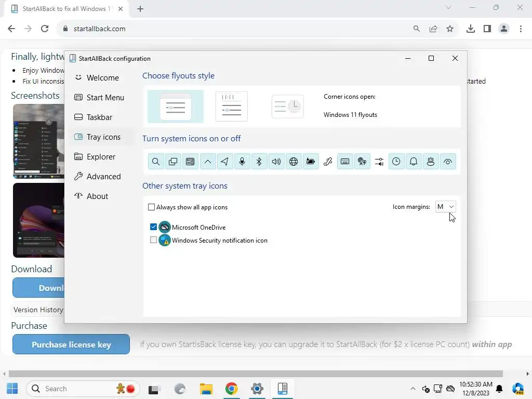Check Windows Security notification icon
The image size is (532, 399).
153,240
